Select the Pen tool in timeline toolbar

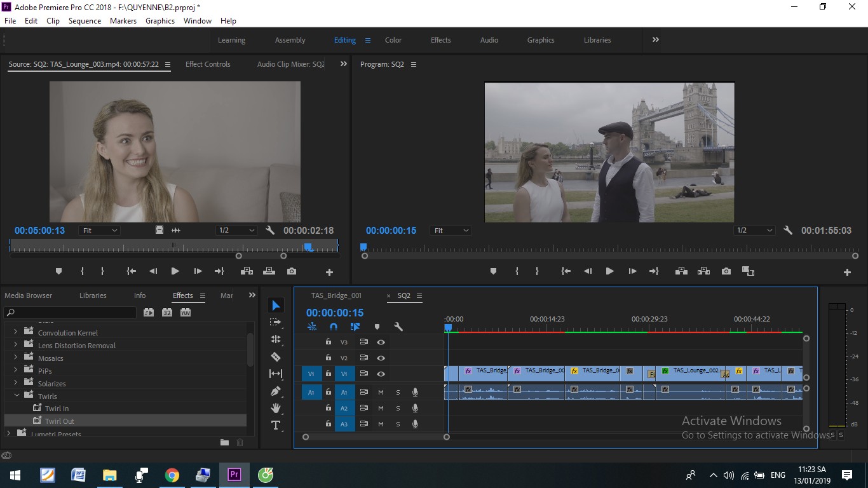(x=276, y=391)
